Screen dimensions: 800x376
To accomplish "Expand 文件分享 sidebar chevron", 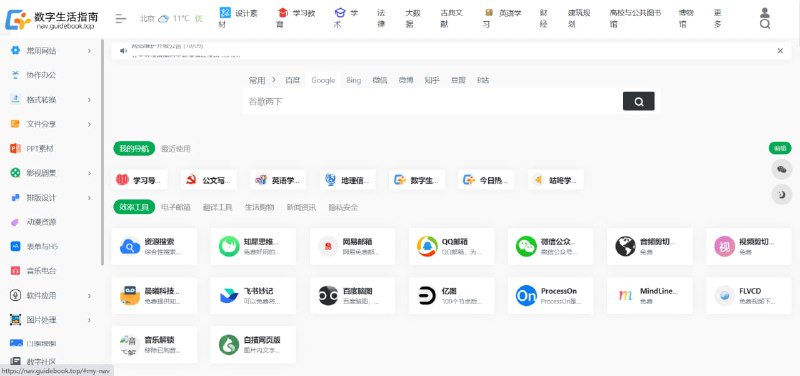I will point(89,124).
